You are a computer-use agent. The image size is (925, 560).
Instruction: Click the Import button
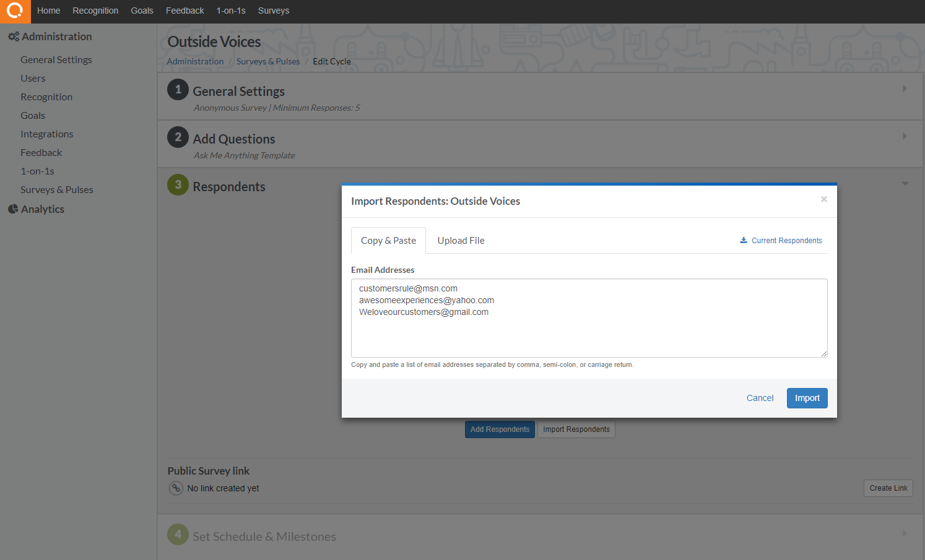point(807,398)
